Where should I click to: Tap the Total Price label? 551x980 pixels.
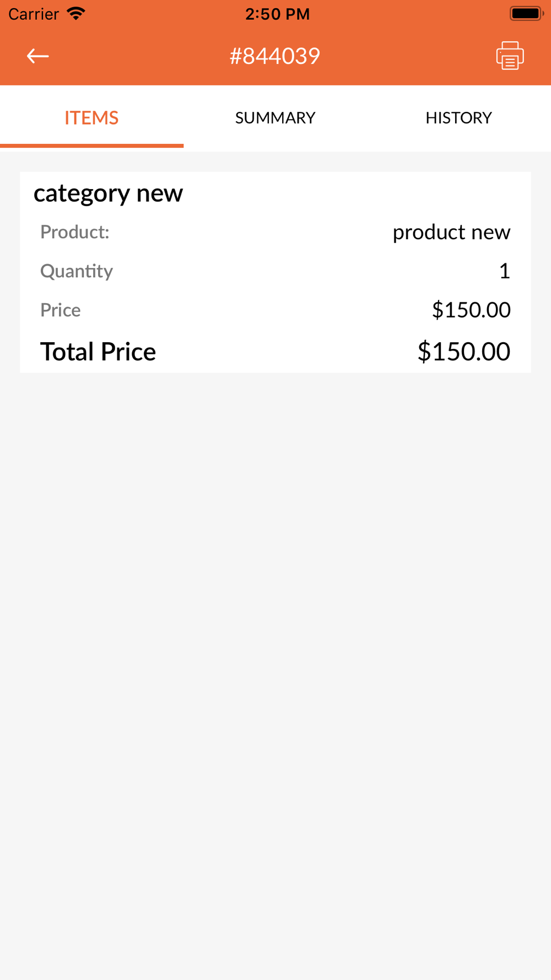(98, 352)
